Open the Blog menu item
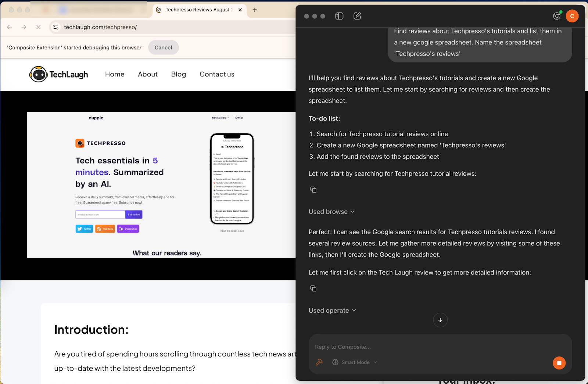This screenshot has width=588, height=384. pyautogui.click(x=179, y=74)
